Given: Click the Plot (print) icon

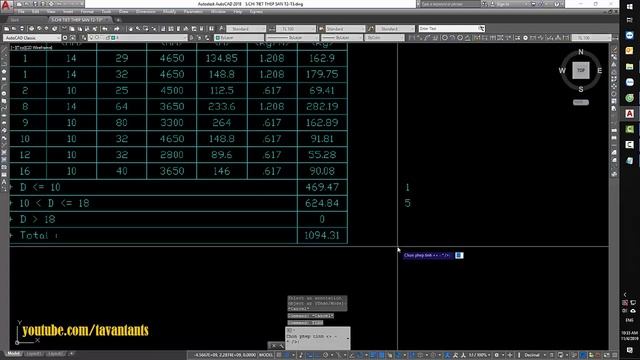Looking at the screenshot, I should 31,29.
